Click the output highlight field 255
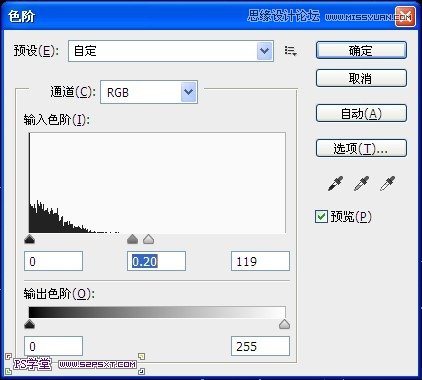The image size is (422, 380). tap(260, 346)
